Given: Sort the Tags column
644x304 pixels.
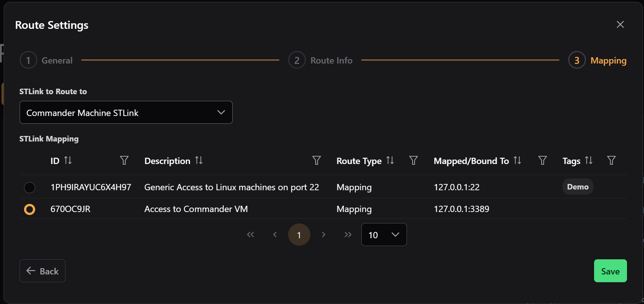Looking at the screenshot, I should 589,160.
